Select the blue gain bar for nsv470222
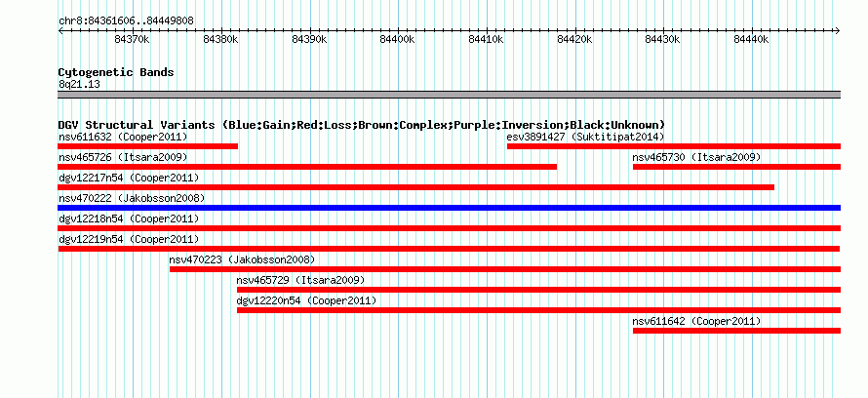 450,208
